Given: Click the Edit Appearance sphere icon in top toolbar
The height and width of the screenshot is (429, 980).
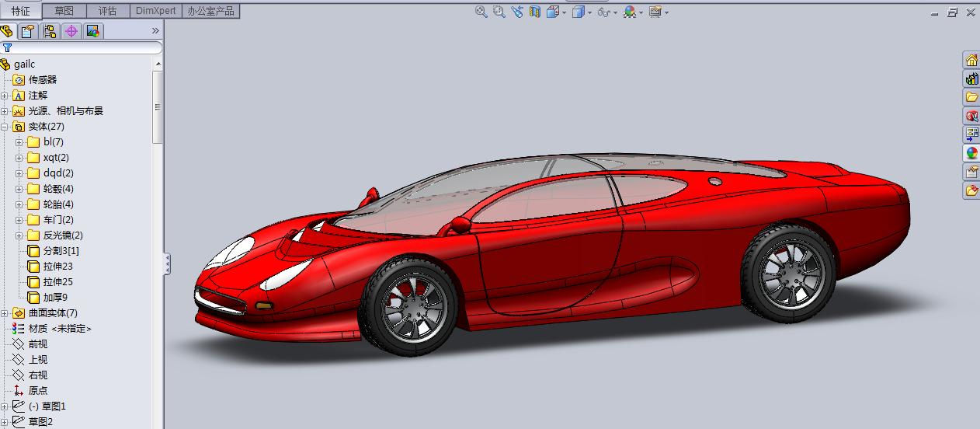Looking at the screenshot, I should coord(629,12).
